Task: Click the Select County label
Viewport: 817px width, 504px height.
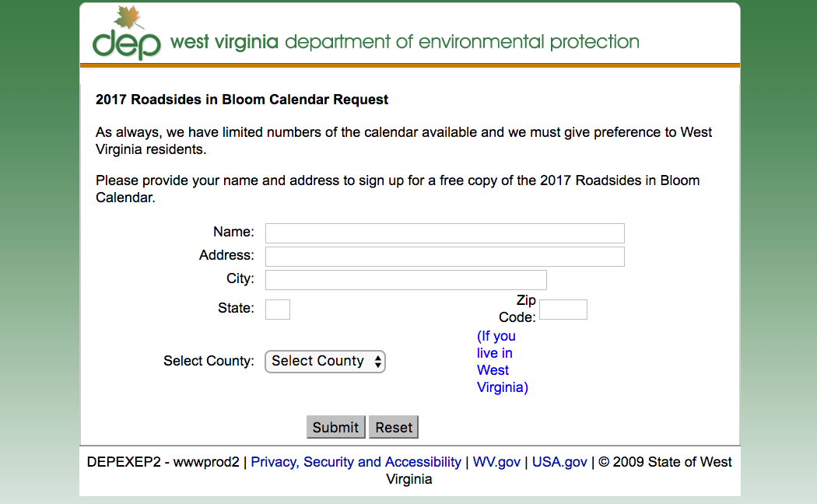Action: (209, 361)
